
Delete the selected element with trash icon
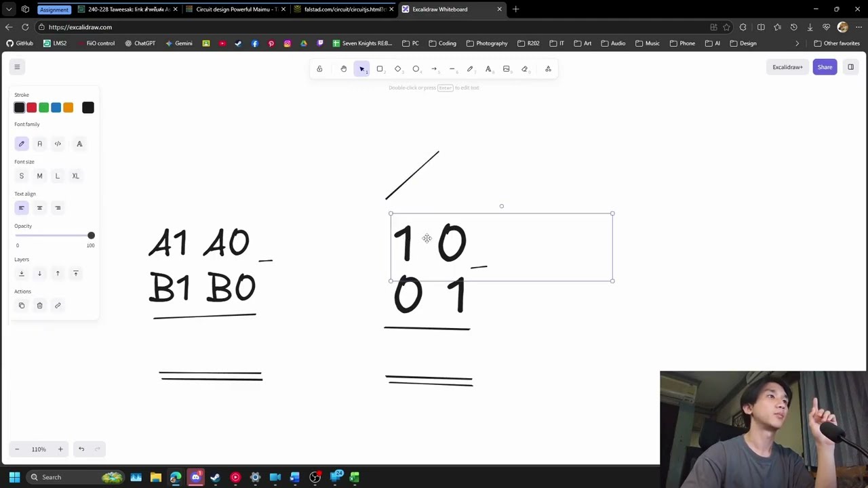coord(39,306)
